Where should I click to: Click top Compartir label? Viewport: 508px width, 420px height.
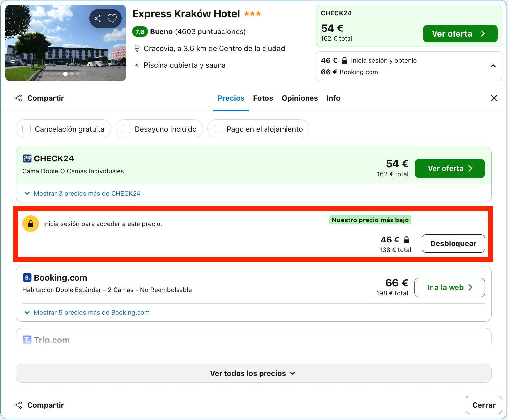click(x=46, y=98)
